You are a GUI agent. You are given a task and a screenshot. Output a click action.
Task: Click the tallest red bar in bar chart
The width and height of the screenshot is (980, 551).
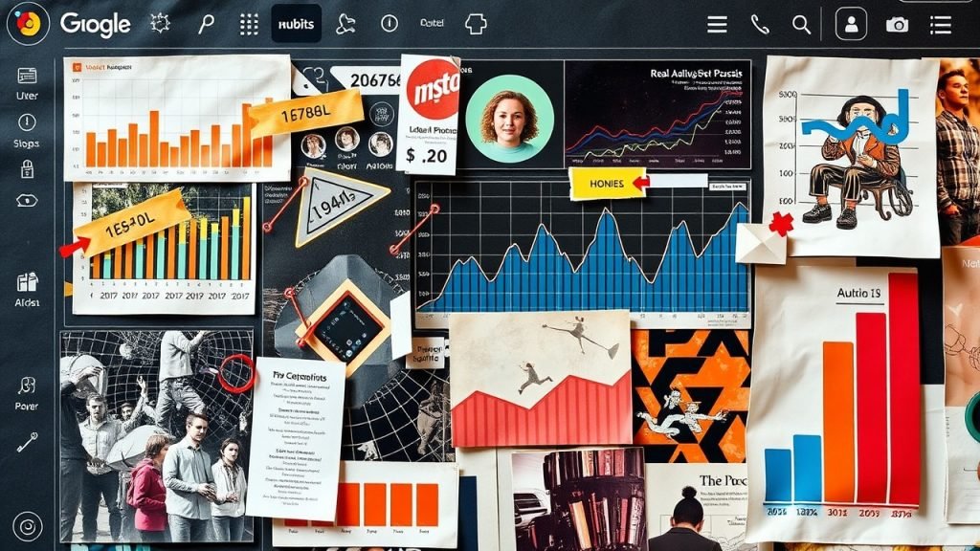point(903,392)
